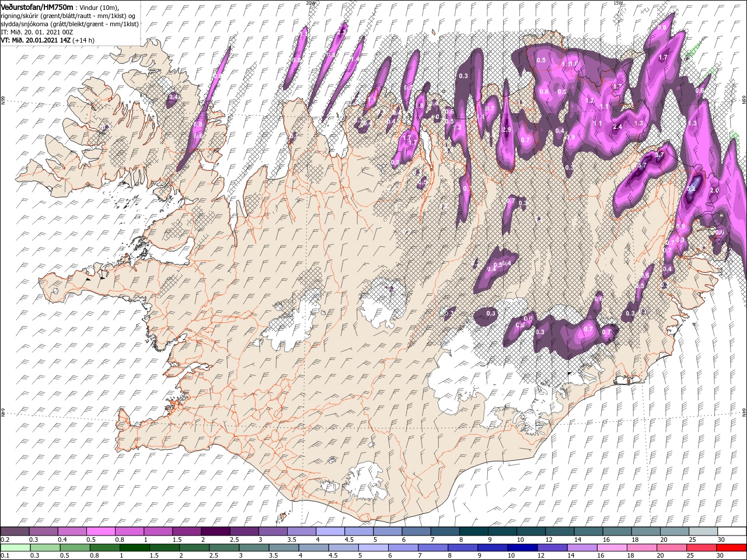Click the slydda/snjókoma legend description line
This screenshot has width=747, height=560.
click(x=69, y=24)
